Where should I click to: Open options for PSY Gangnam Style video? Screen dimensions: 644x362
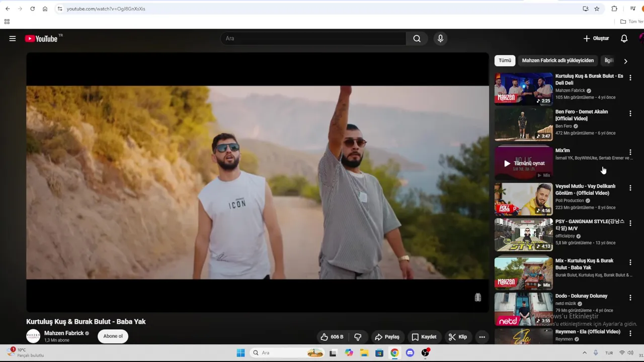click(x=630, y=223)
